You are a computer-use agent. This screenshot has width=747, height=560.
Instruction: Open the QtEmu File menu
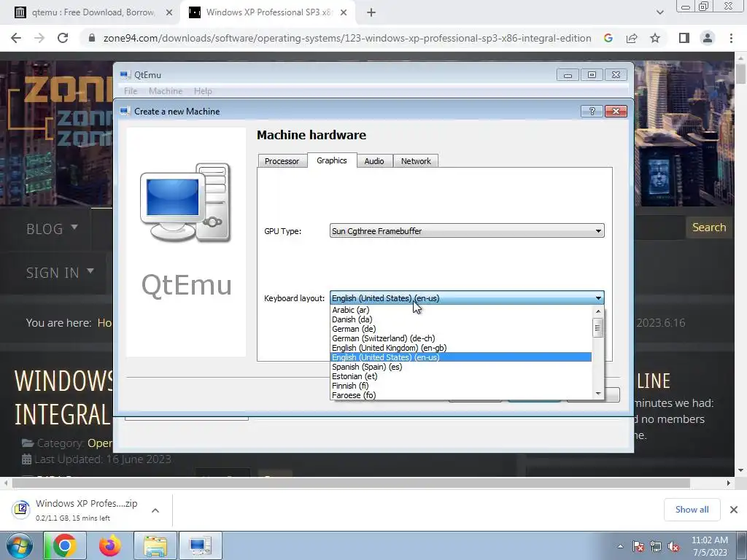click(130, 91)
